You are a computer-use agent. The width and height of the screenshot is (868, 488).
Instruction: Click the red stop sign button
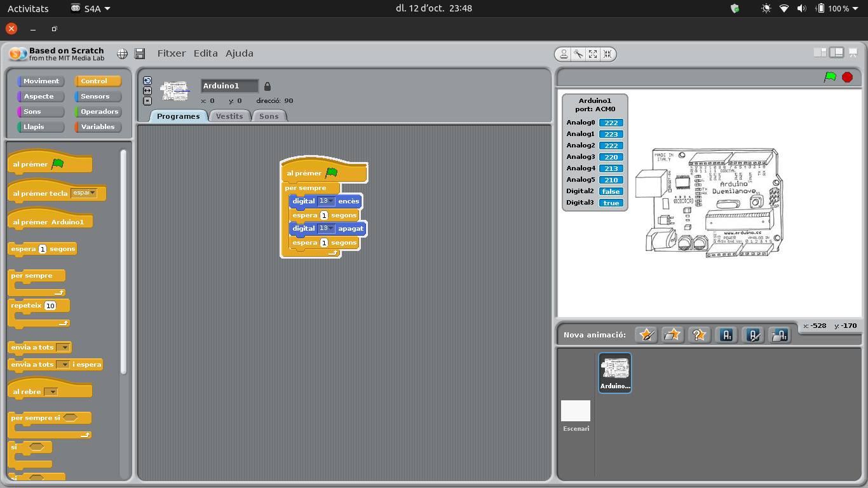(847, 77)
